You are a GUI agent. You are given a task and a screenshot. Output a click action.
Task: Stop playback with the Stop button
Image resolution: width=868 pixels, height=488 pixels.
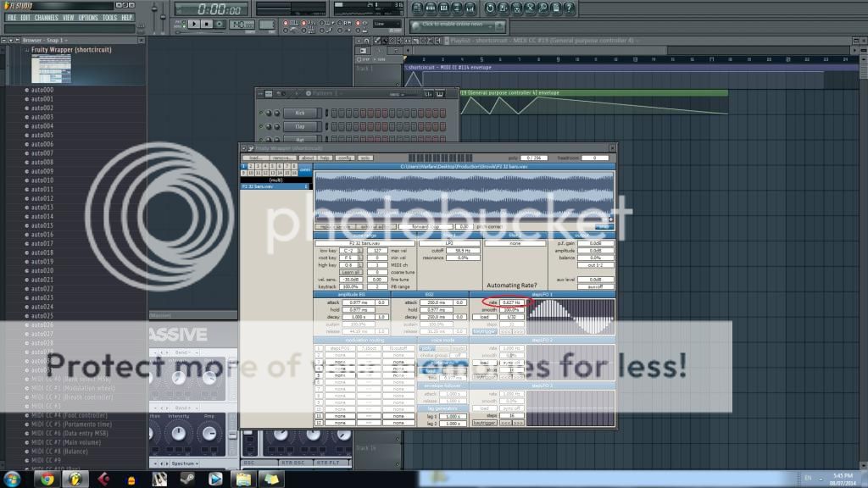tap(207, 25)
